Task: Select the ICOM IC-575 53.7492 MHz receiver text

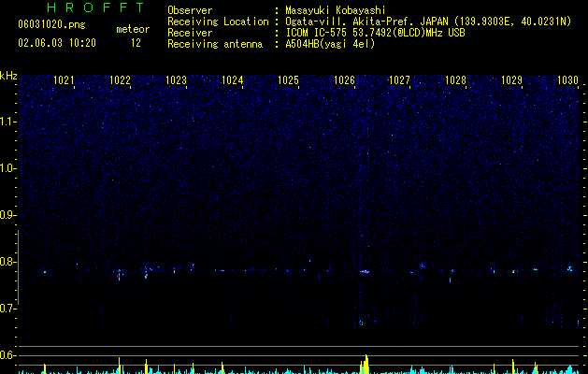Action: pos(375,33)
